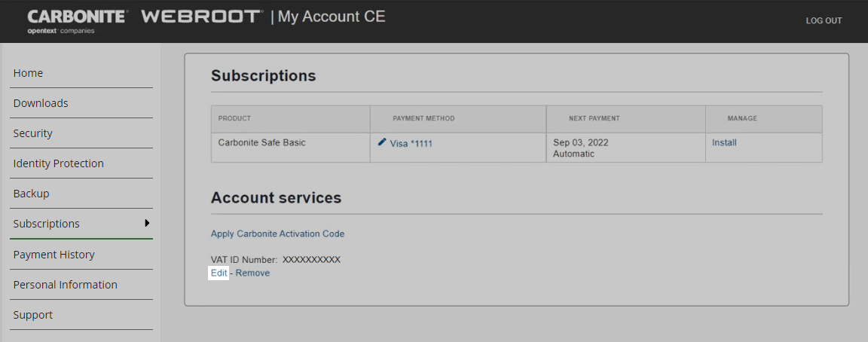Log out of the account
This screenshot has width=868, height=342.
(824, 20)
